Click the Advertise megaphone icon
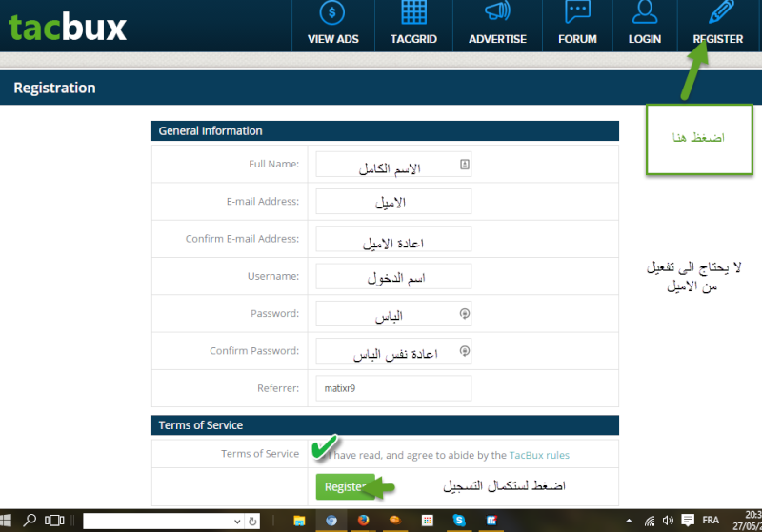Viewport: 762px width, 532px height. 497,10
